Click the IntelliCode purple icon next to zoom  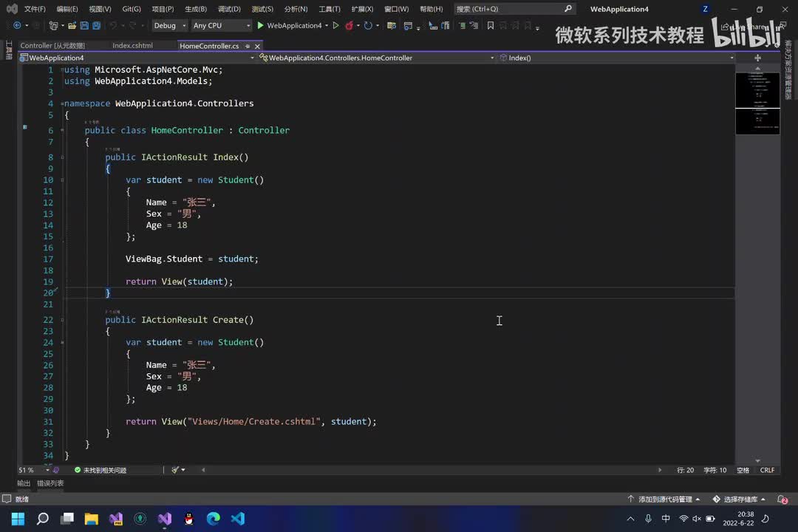pyautogui.click(x=56, y=470)
